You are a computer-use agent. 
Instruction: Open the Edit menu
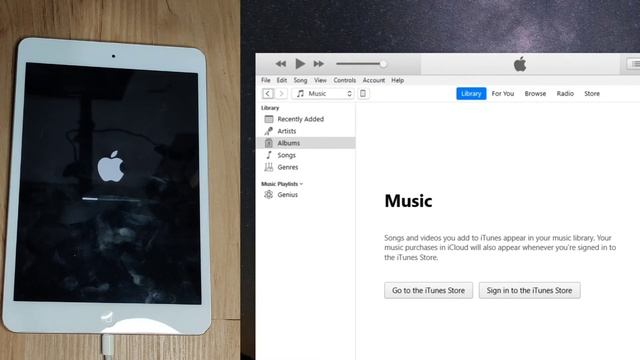coord(282,80)
